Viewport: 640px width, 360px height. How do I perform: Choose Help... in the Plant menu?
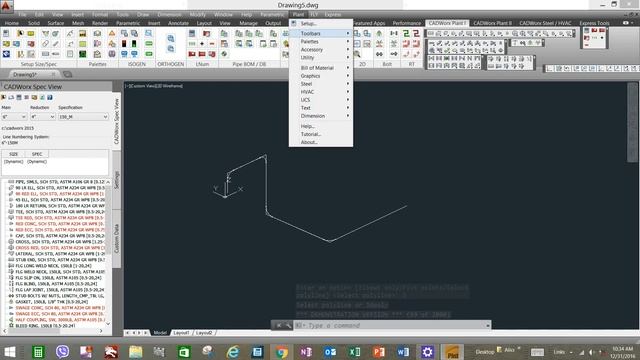[321, 126]
